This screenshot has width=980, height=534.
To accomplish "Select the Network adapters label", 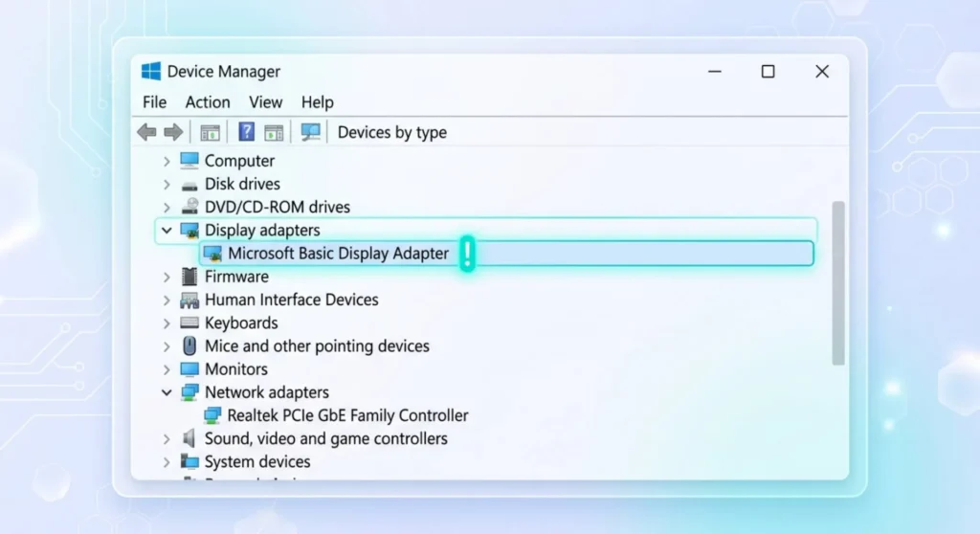I will click(x=267, y=392).
